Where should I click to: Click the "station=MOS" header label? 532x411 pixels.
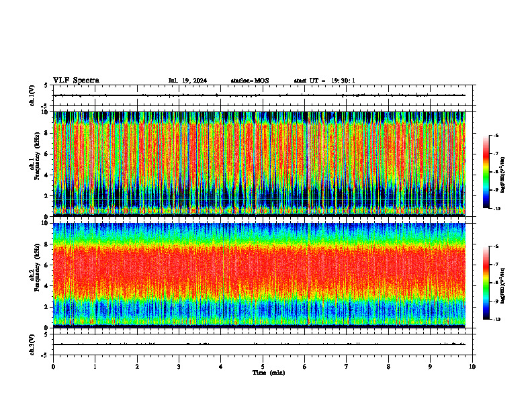(x=250, y=81)
